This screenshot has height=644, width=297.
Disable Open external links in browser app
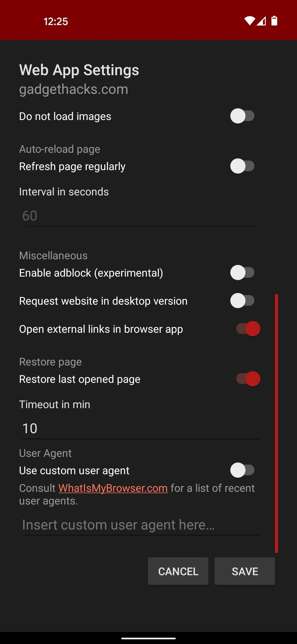pyautogui.click(x=248, y=329)
